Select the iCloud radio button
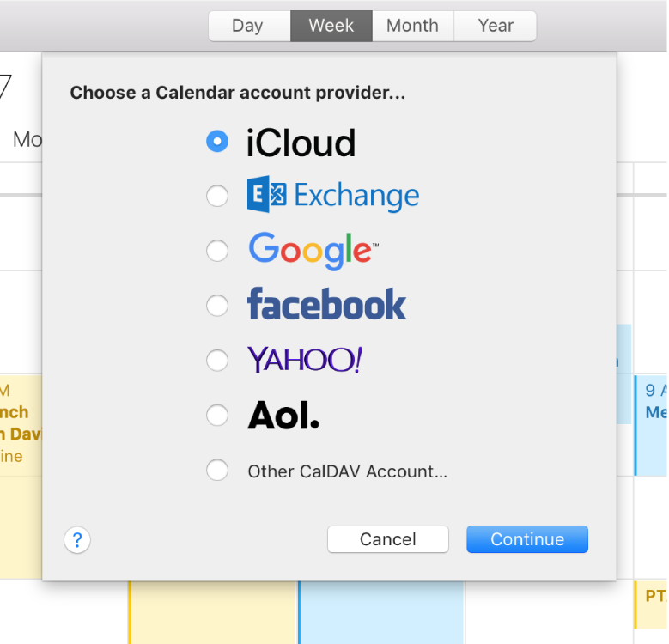Viewport: 669px width, 644px height. [217, 142]
